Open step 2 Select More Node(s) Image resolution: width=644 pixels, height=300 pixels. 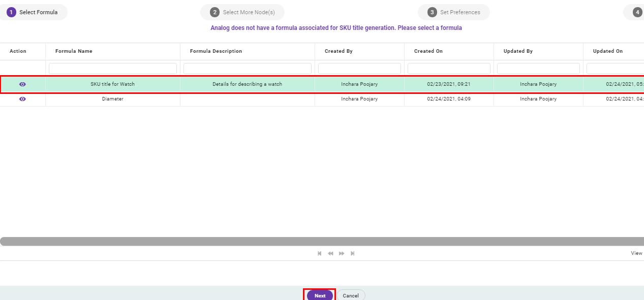tap(242, 12)
